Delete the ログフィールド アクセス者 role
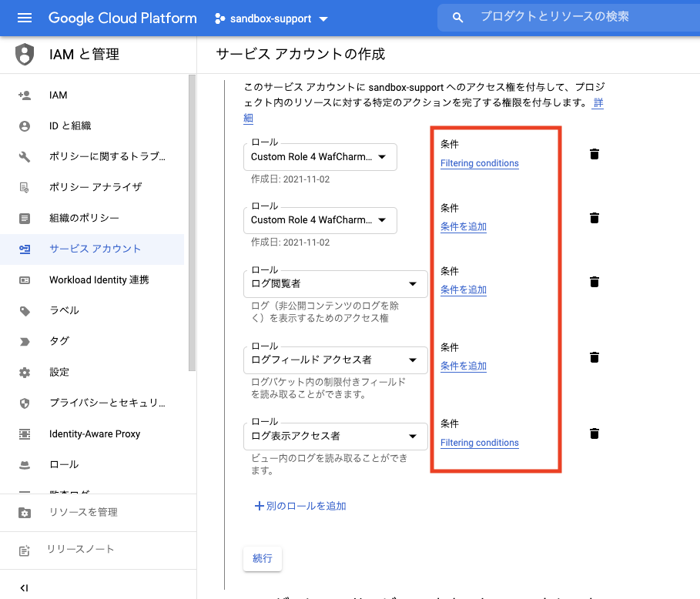This screenshot has height=599, width=700. (x=594, y=357)
